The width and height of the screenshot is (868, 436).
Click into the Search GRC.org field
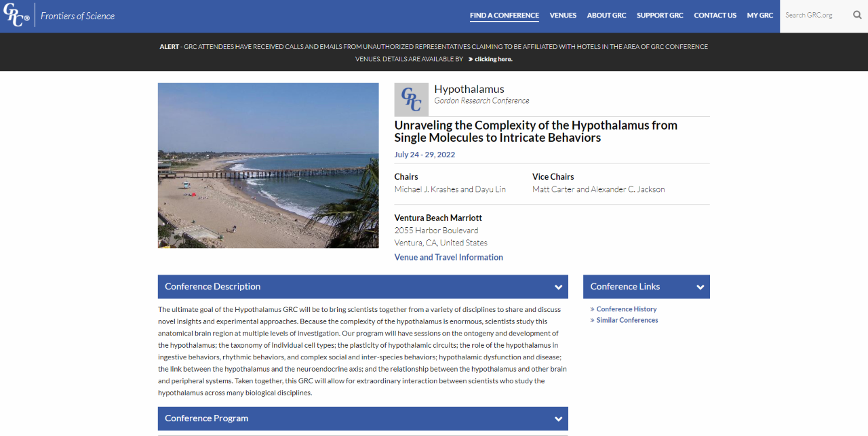tap(814, 15)
